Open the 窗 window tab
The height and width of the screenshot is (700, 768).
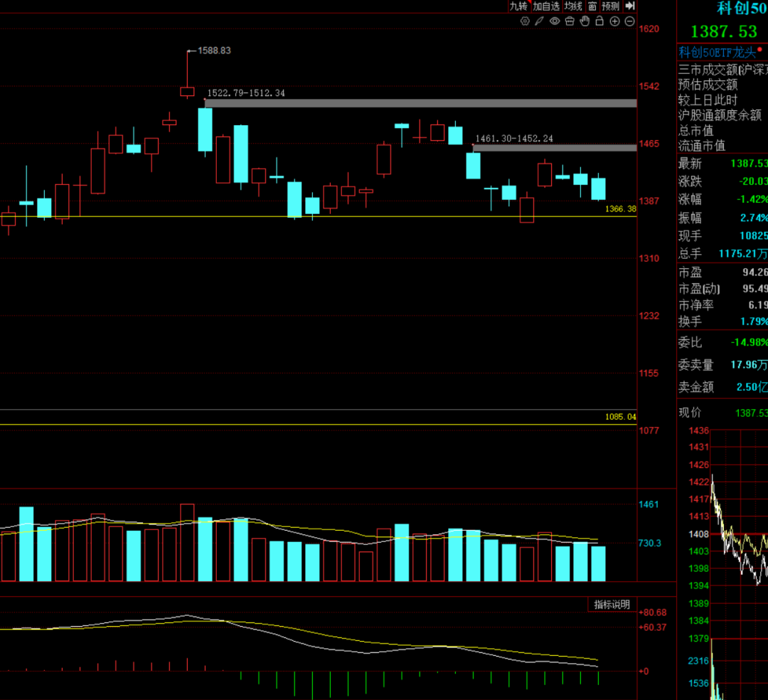pos(592,6)
